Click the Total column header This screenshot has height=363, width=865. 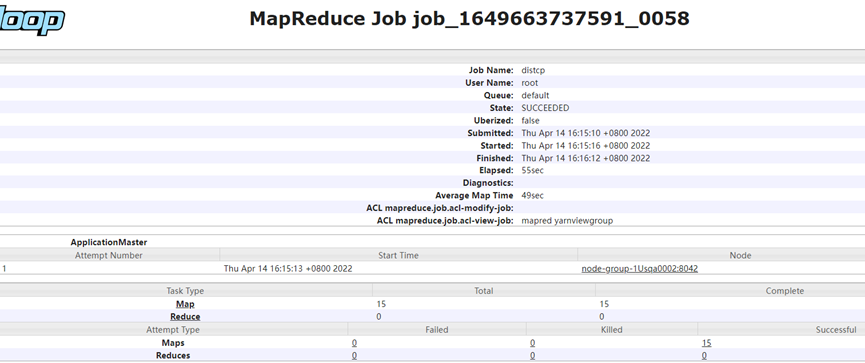coord(484,291)
